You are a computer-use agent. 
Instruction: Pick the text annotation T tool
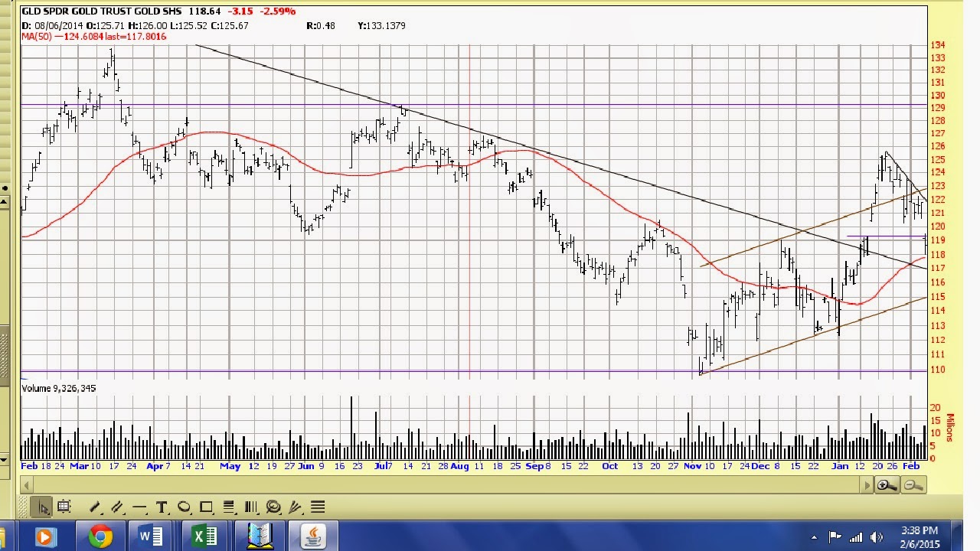pos(162,507)
